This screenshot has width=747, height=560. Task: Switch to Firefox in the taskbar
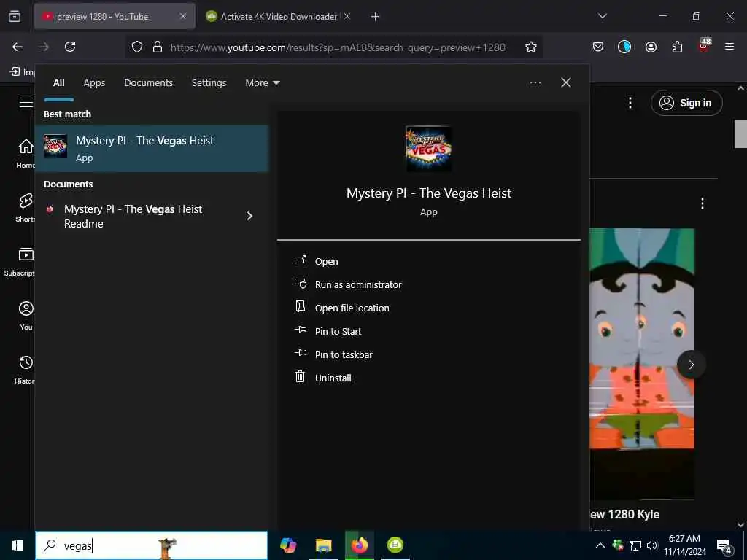pyautogui.click(x=359, y=545)
